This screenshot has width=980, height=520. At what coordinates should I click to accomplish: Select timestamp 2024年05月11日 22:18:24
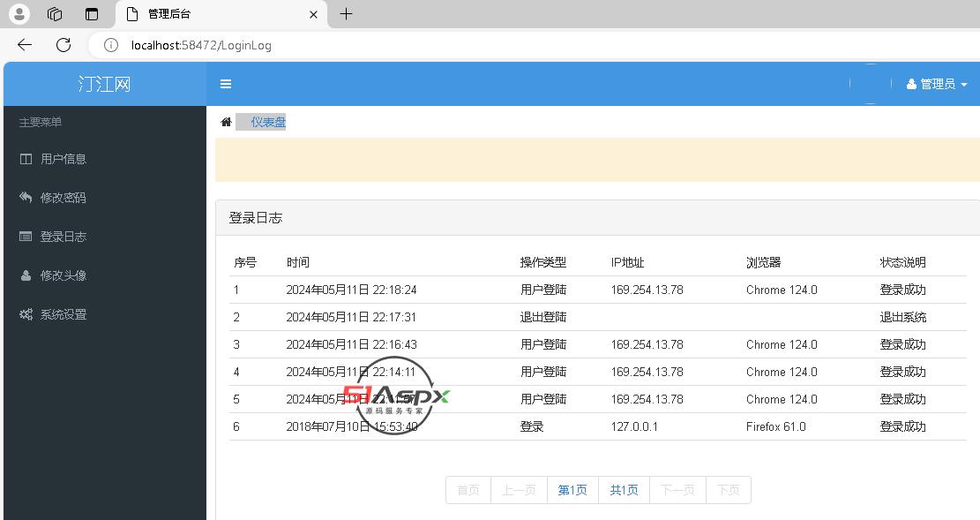[351, 290]
